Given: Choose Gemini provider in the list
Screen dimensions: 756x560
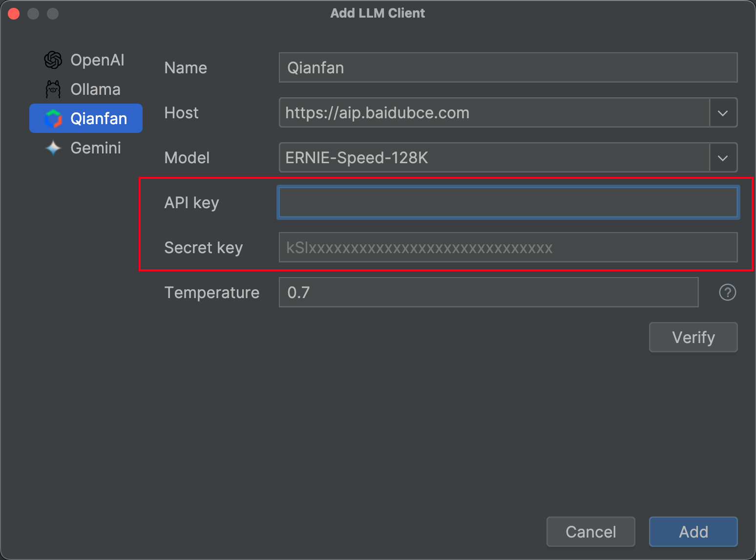Looking at the screenshot, I should coord(86,148).
